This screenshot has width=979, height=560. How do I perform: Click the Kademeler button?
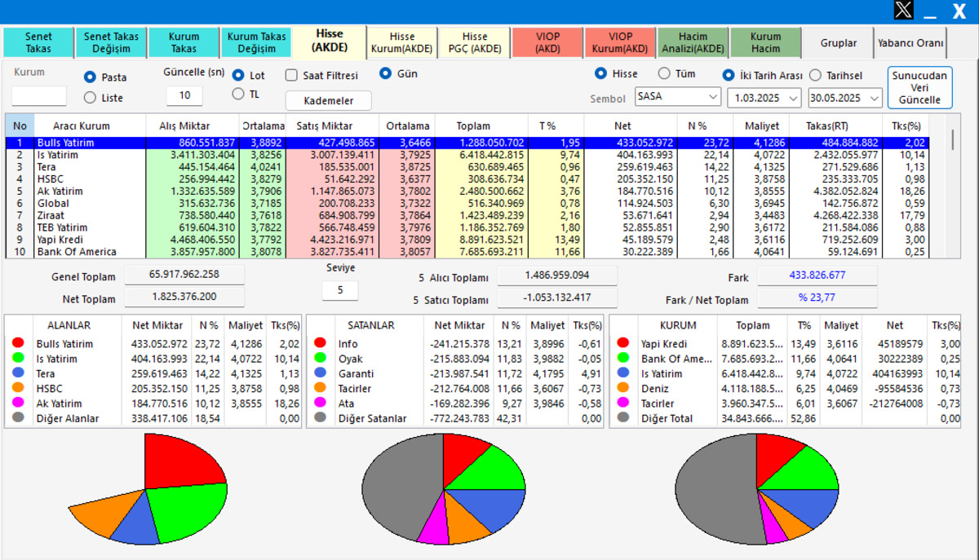329,100
